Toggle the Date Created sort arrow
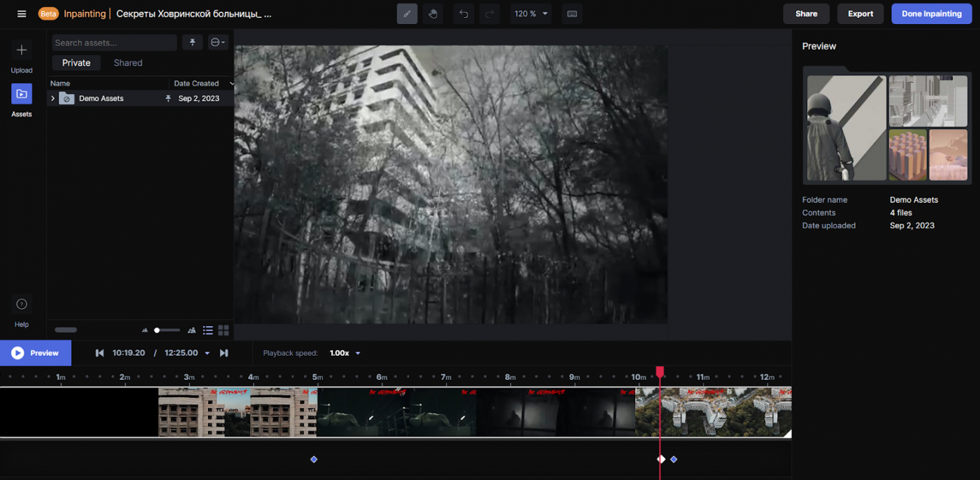This screenshot has width=980, height=480. point(232,84)
